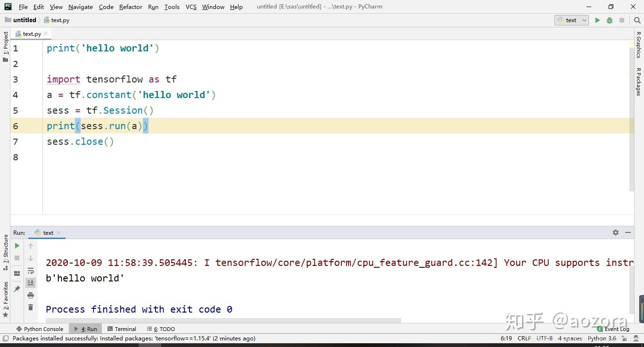Screen dimensions: 644x347
Task: Toggle scroll-to-end in console output
Action: click(31, 282)
